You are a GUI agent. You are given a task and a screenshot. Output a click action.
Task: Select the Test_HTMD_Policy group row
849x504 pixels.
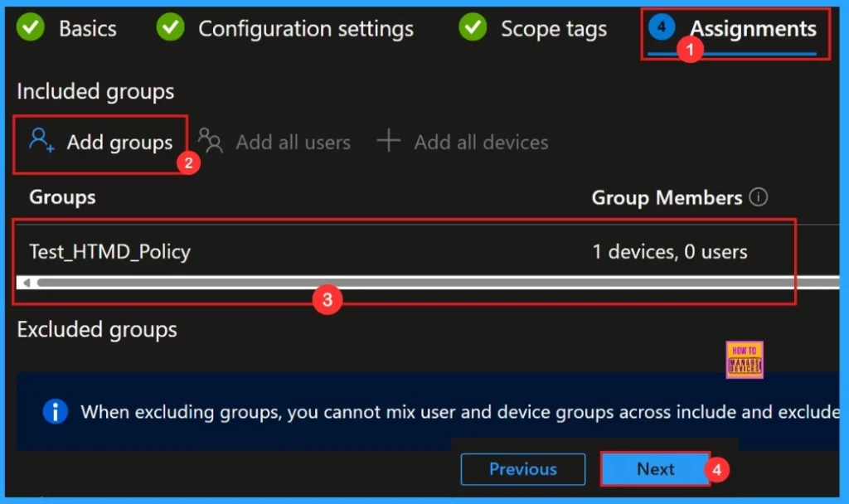[428, 251]
